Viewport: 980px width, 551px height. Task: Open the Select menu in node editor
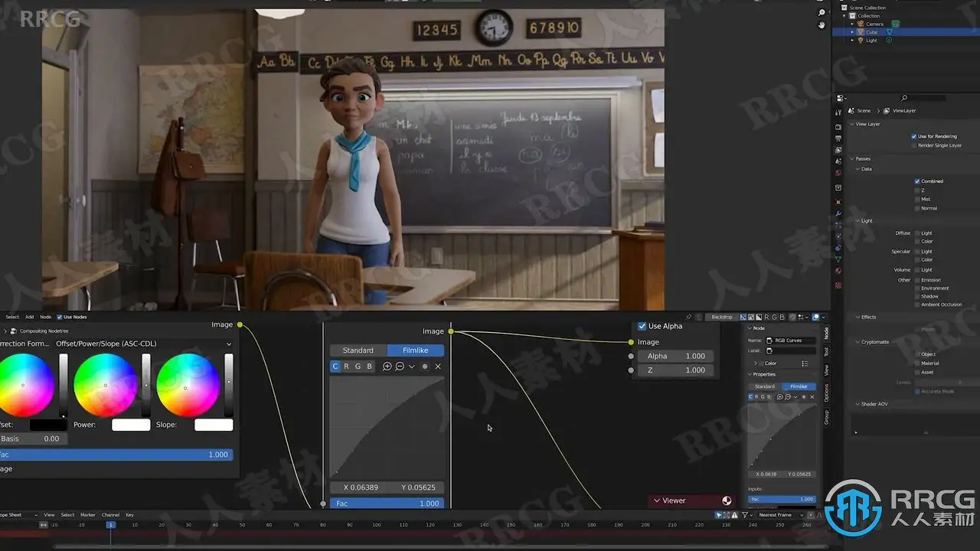[12, 317]
